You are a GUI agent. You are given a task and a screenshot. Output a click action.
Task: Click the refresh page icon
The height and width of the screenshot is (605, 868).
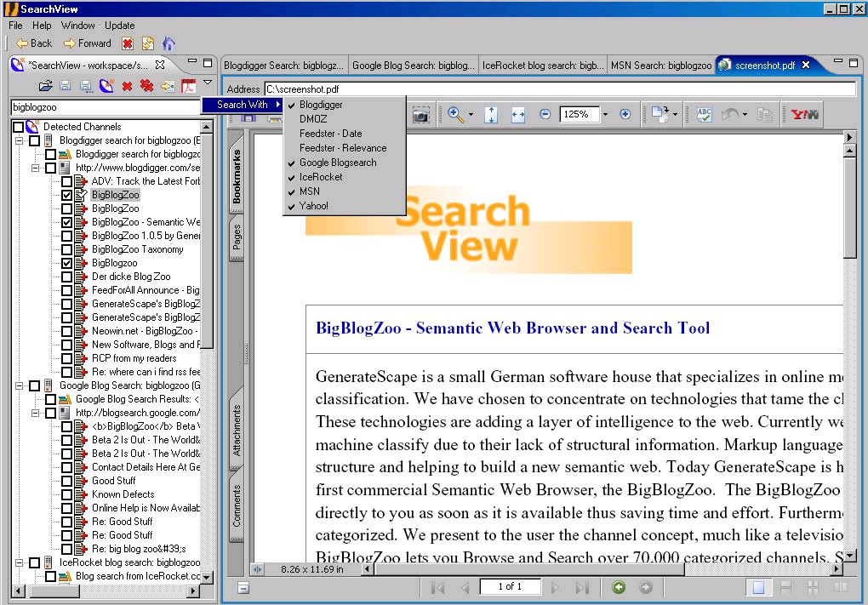click(x=148, y=43)
